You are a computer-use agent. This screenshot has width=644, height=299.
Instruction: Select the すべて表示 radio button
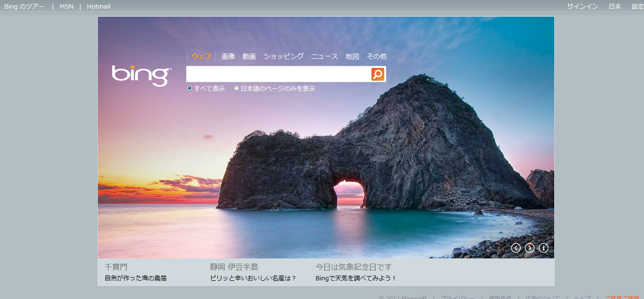190,88
